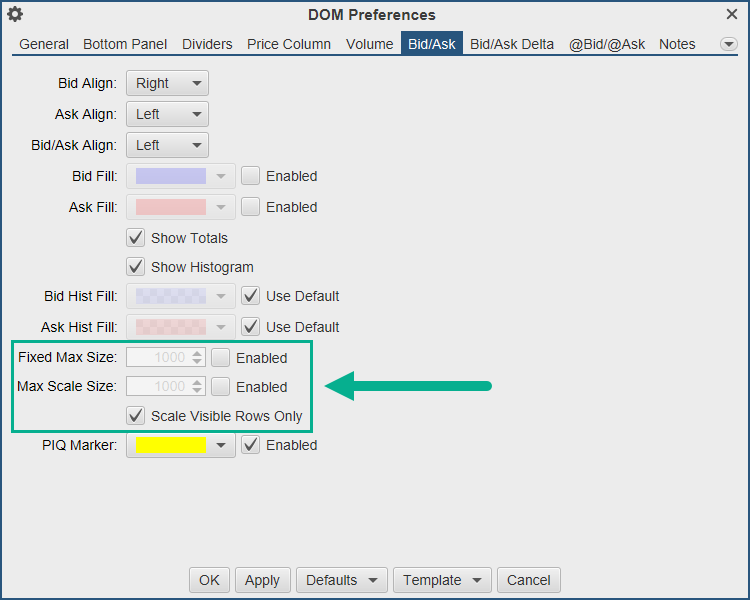
Task: Open the Bid/Ask Delta tab
Action: pyautogui.click(x=512, y=44)
